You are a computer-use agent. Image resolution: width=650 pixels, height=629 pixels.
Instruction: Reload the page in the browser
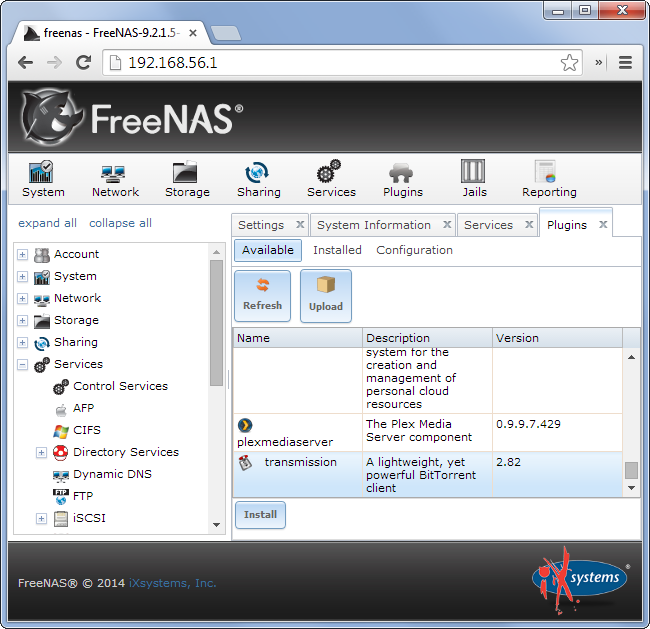click(x=83, y=63)
